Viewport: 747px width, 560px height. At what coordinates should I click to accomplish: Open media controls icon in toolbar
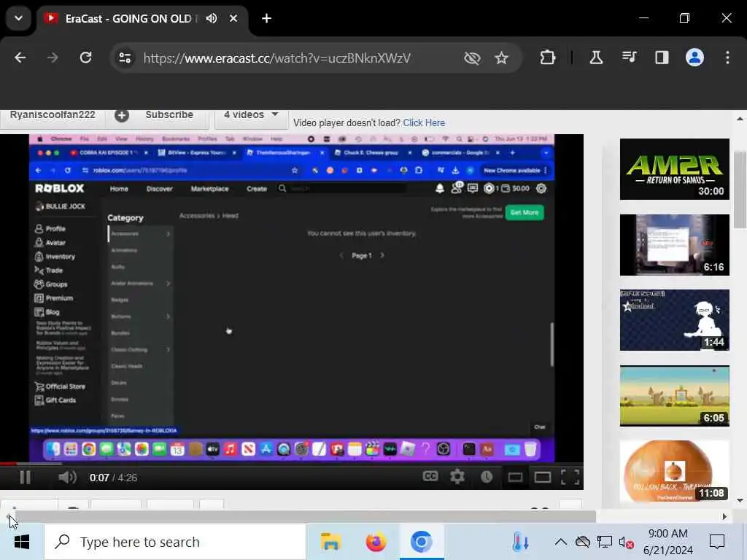point(629,58)
